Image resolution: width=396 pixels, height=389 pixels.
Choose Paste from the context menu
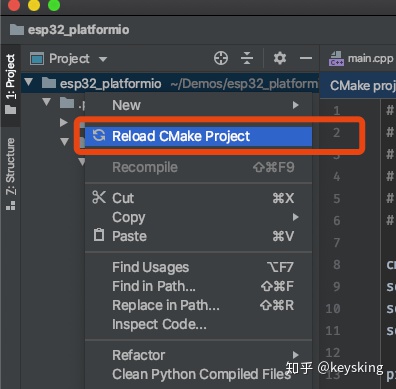[x=198, y=236]
